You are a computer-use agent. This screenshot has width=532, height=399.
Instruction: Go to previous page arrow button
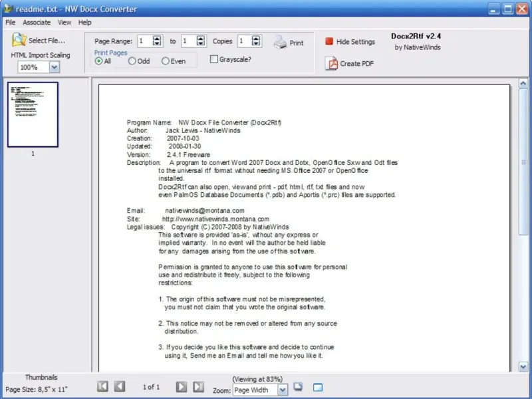[x=120, y=386]
